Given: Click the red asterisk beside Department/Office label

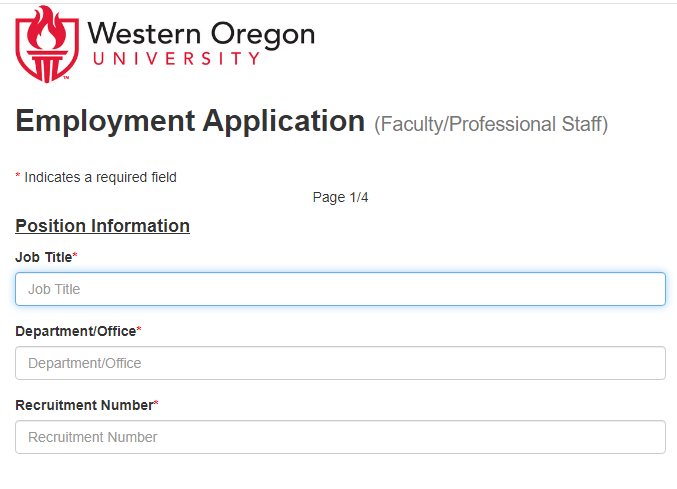Looking at the screenshot, I should (x=139, y=330).
